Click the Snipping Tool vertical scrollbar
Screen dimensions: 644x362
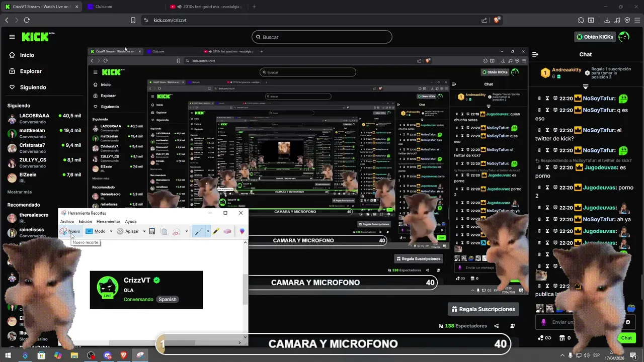pyautogui.click(x=246, y=290)
